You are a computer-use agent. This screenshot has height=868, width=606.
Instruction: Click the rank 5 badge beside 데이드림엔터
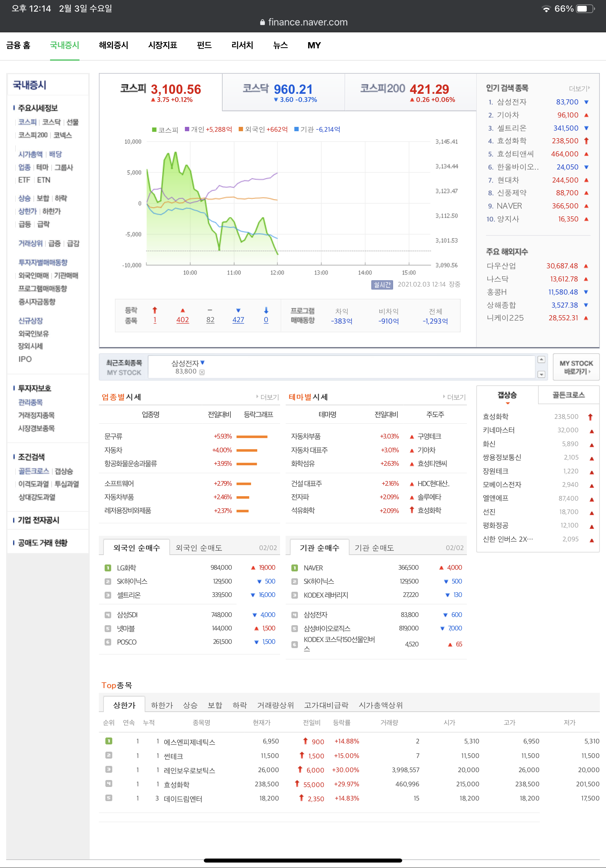pyautogui.click(x=108, y=798)
